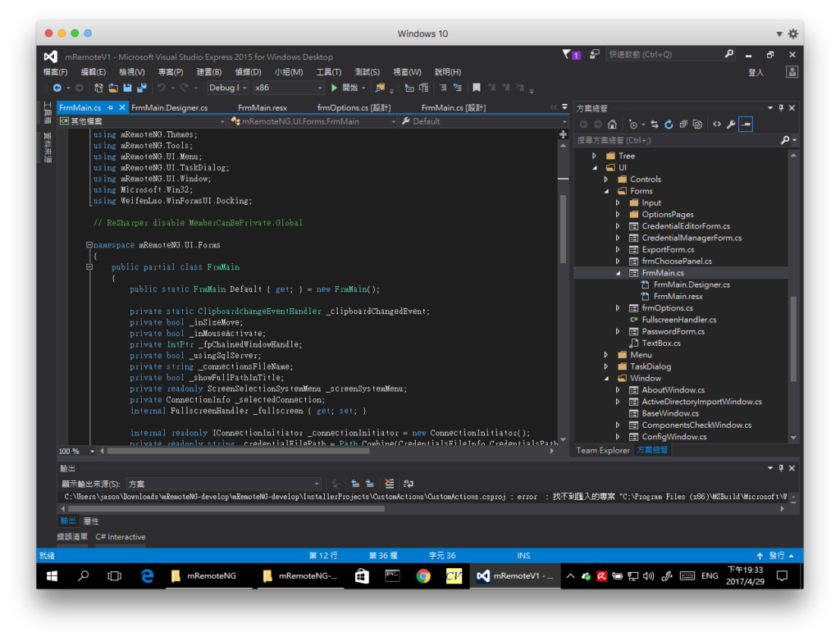Click the mRemoteV1 Visual Studio taskbar button

(x=515, y=575)
